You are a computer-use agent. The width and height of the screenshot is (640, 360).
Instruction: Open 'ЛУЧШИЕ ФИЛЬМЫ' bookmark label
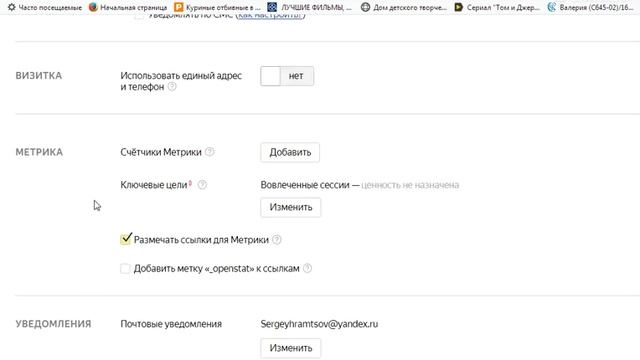pyautogui.click(x=316, y=7)
